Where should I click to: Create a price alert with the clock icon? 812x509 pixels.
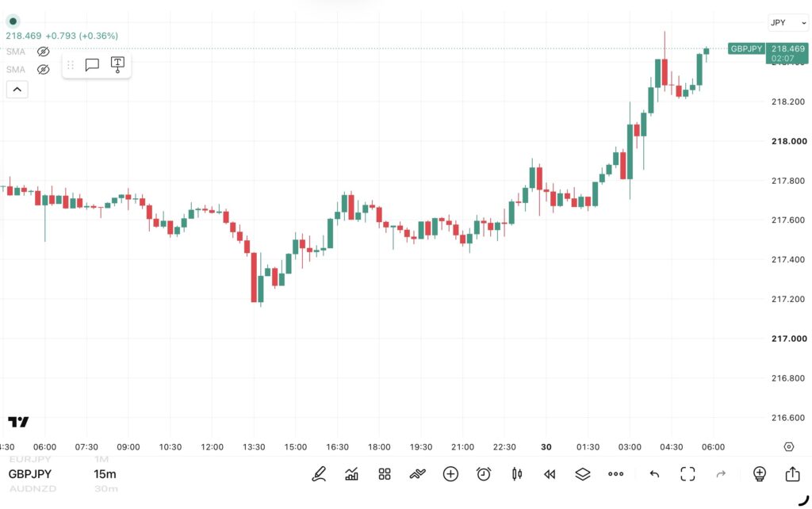point(484,474)
